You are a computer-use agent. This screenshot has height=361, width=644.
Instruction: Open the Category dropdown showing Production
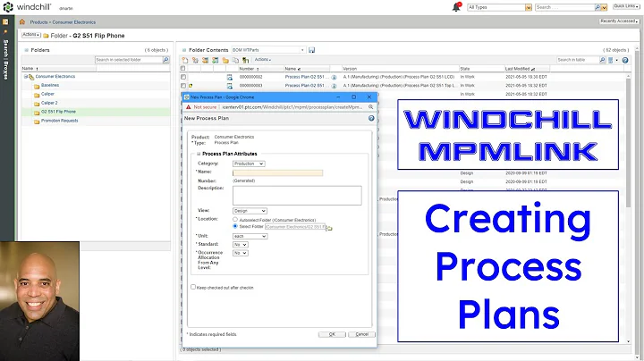pyautogui.click(x=249, y=164)
